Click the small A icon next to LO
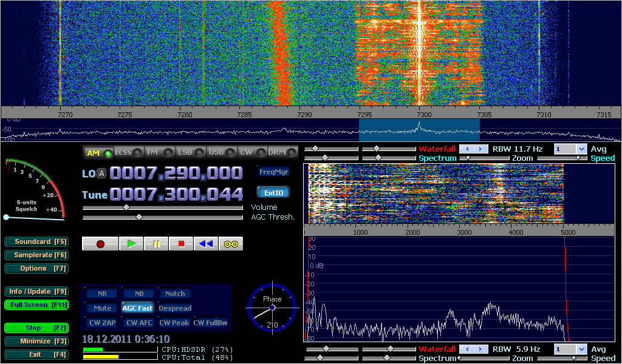Image resolution: width=622 pixels, height=364 pixels. (x=102, y=174)
